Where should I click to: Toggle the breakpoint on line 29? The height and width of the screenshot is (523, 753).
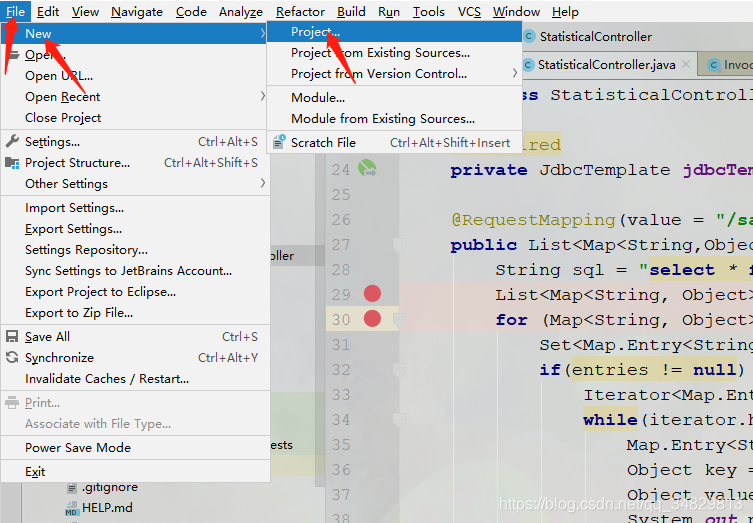tap(372, 293)
